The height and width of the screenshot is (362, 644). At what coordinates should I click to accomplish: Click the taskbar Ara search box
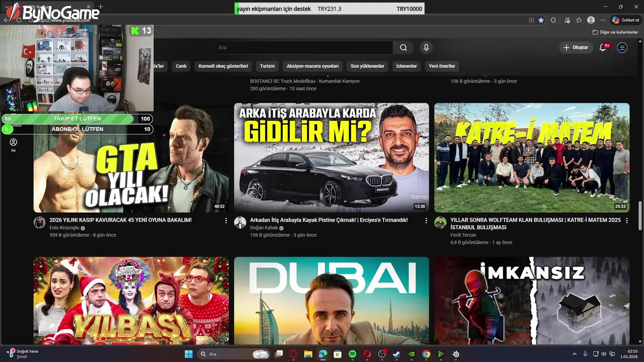[234, 354]
